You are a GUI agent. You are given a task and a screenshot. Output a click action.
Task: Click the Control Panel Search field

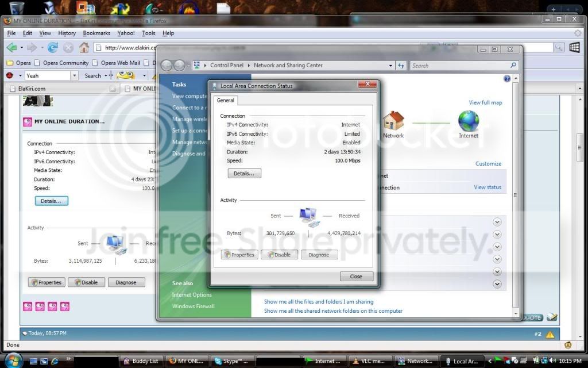[x=464, y=66]
